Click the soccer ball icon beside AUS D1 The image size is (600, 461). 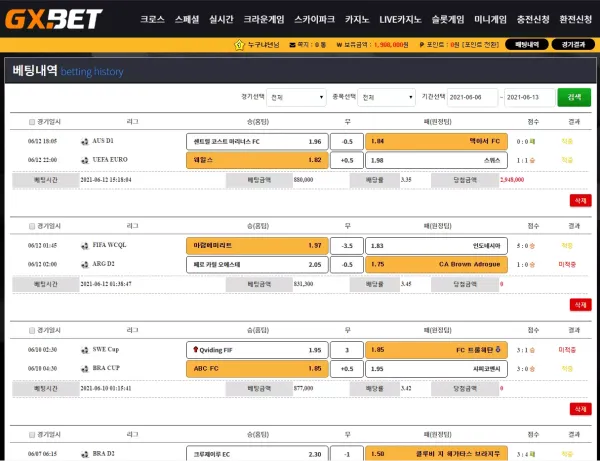85,142
